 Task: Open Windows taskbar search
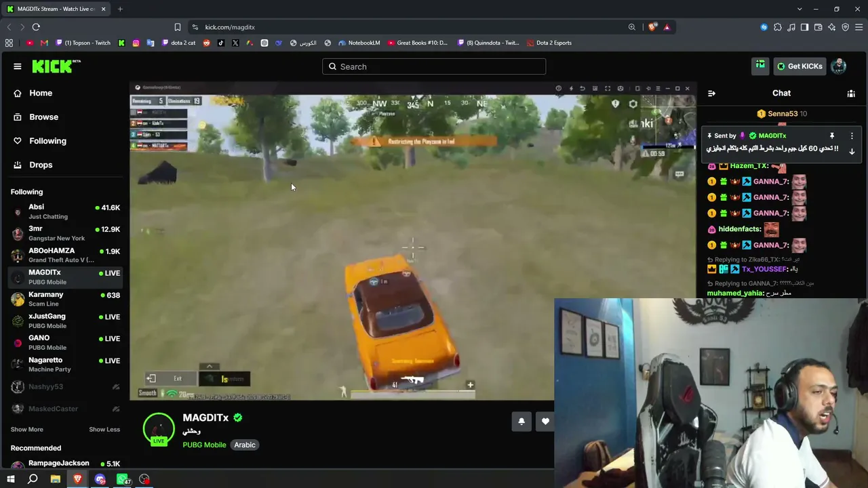coord(33,479)
